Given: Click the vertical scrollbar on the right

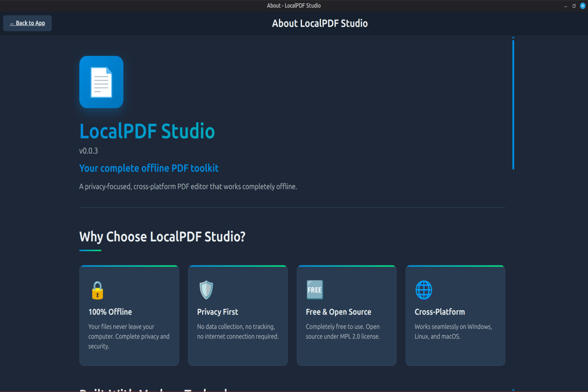Looking at the screenshot, I should tap(513, 104).
